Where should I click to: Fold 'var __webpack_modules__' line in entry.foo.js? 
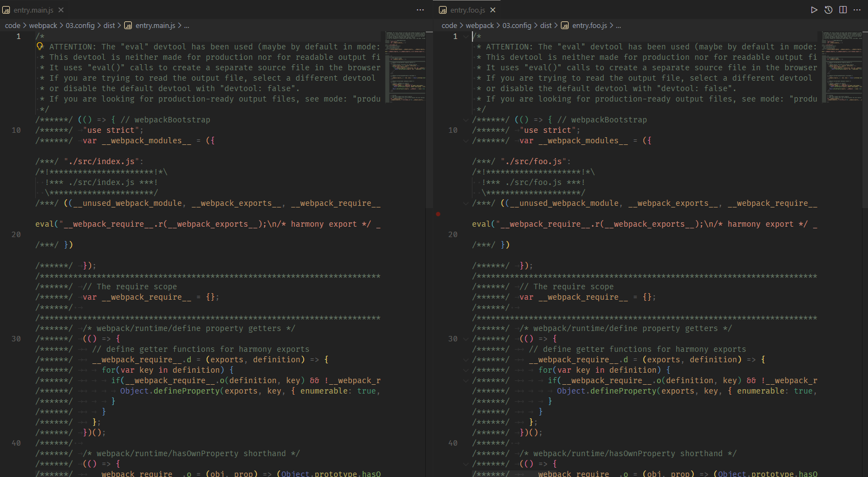click(466, 141)
